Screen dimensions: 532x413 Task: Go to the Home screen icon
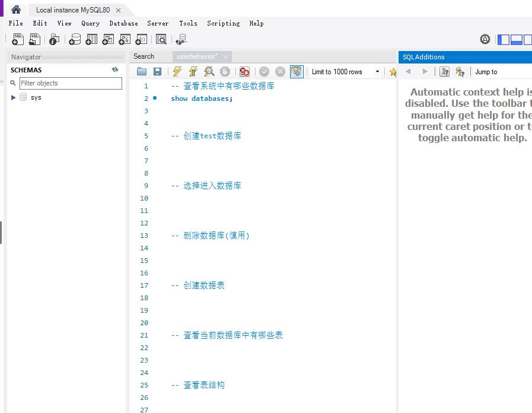click(x=16, y=9)
